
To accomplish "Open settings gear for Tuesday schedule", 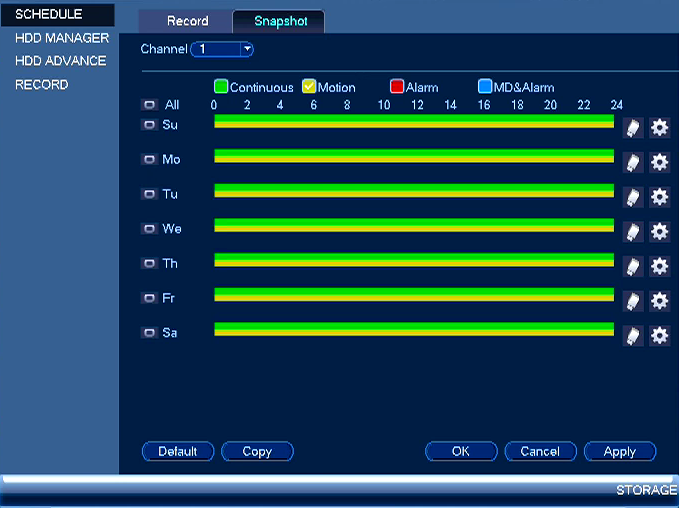I will tap(660, 197).
